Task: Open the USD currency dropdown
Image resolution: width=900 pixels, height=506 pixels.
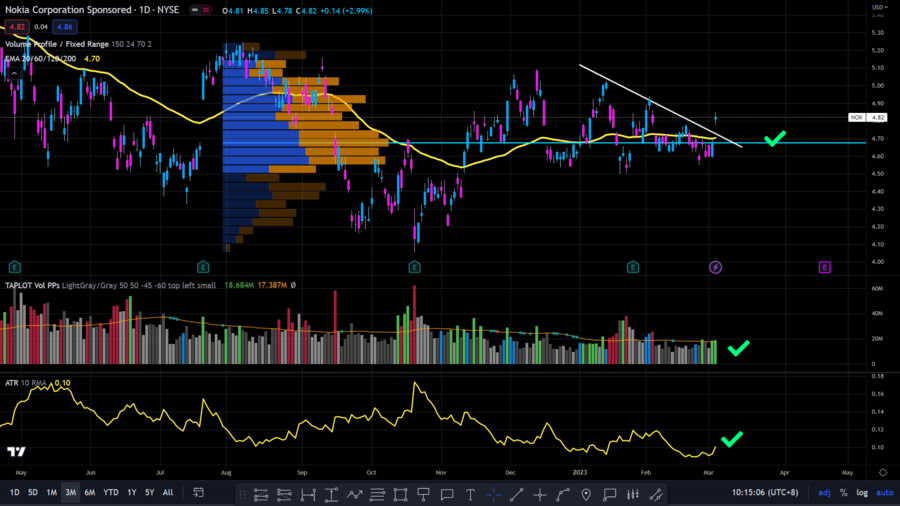Action: coord(879,7)
